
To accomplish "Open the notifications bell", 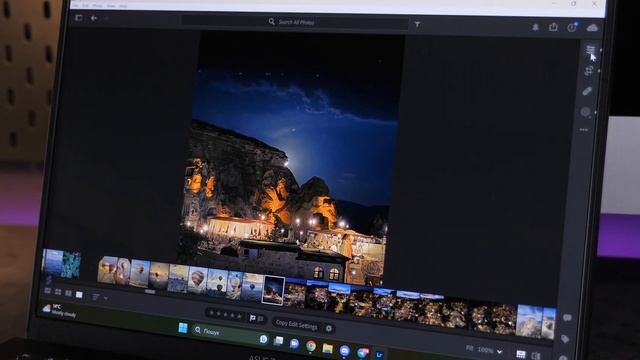I will [535, 27].
